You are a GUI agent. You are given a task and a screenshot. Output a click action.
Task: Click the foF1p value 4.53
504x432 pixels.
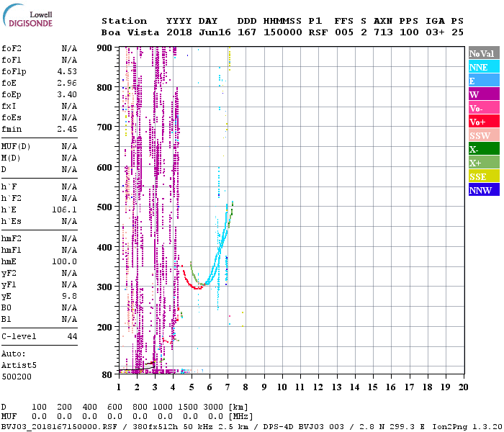(67, 71)
